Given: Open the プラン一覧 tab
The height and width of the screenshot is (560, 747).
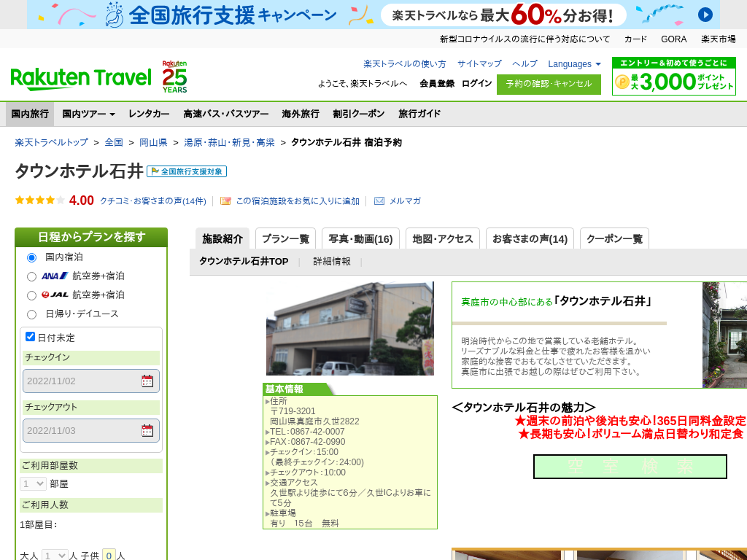Looking at the screenshot, I should pos(285,238).
